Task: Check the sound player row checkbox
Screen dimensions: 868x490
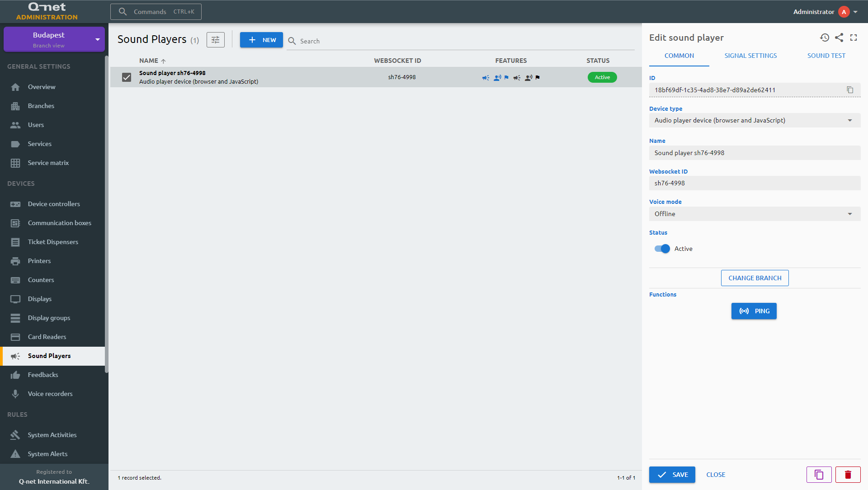Action: click(127, 76)
